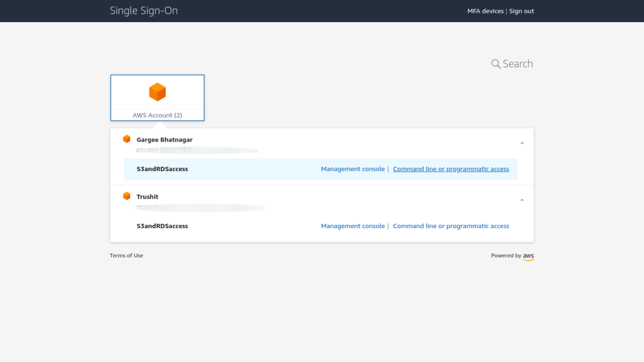
Task: Collapse the Gargee Bhatnagar account section
Action: tap(522, 143)
